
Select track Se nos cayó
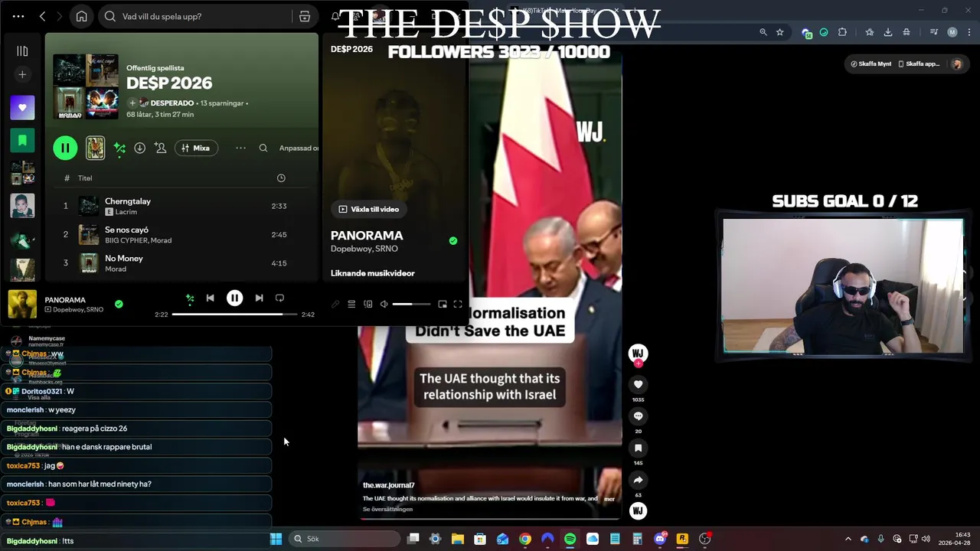point(181,234)
